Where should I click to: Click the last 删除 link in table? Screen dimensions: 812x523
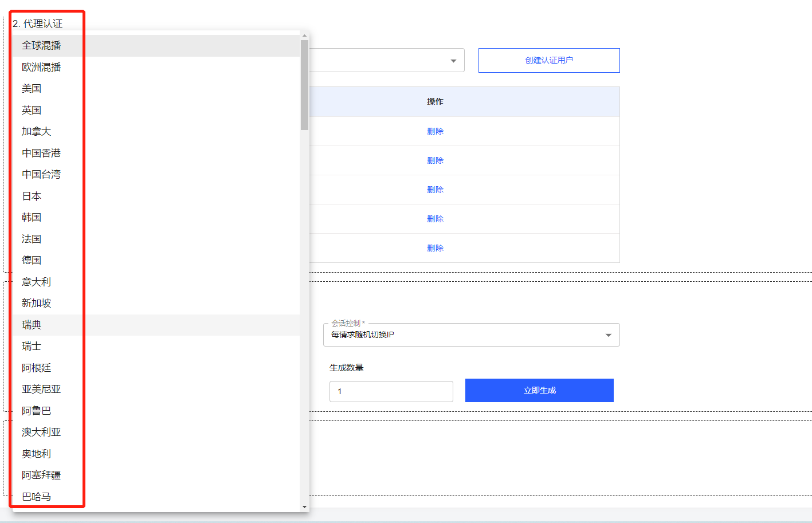[435, 248]
